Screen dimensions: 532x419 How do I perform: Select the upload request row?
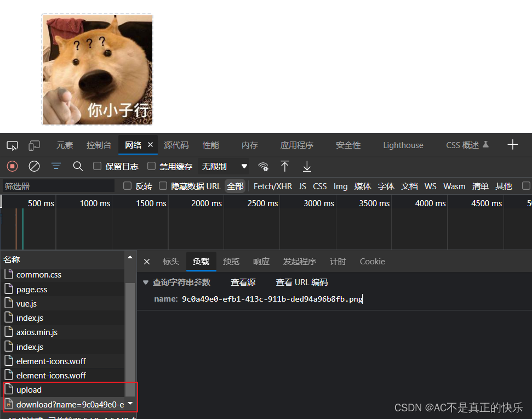point(64,390)
